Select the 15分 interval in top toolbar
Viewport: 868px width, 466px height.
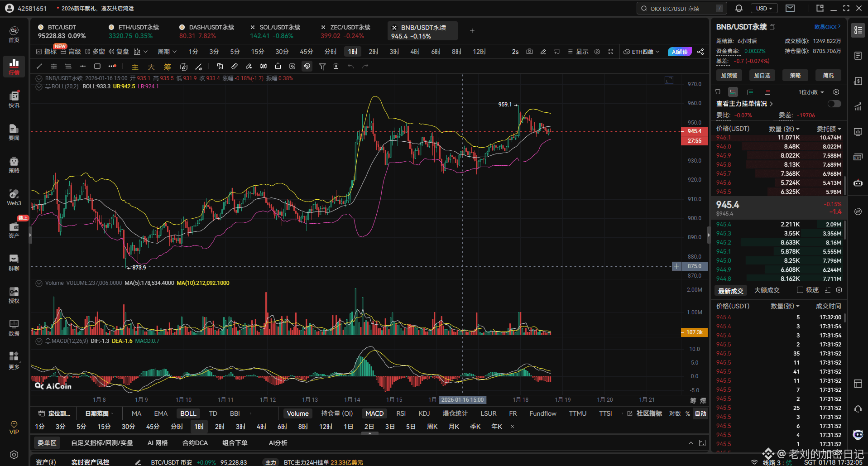pyautogui.click(x=258, y=52)
